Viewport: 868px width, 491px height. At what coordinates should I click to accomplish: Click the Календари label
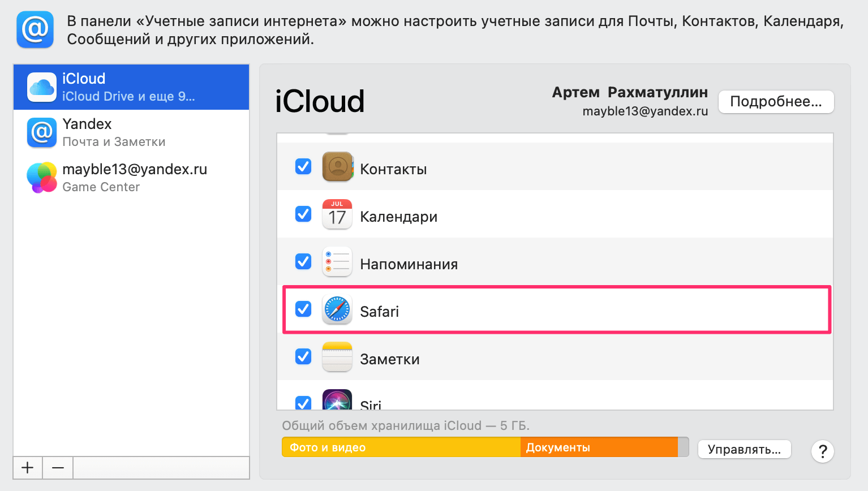coord(399,217)
